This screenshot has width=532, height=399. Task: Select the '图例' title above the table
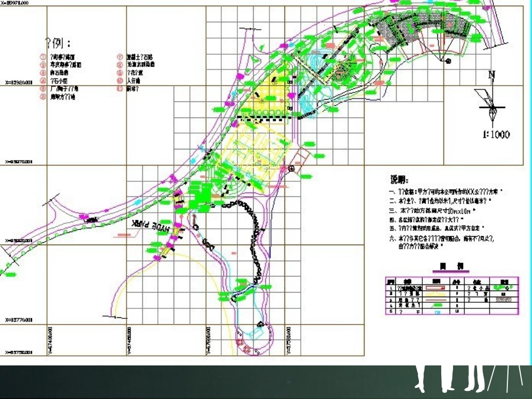point(451,266)
